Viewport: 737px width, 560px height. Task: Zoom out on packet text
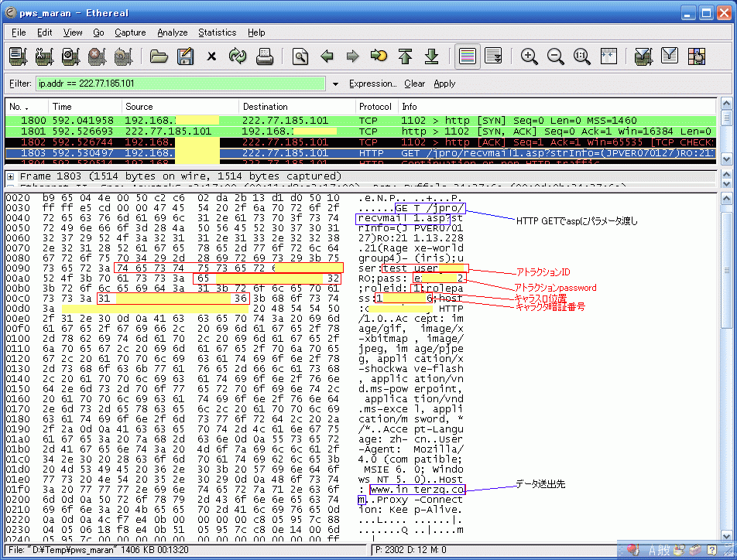(556, 56)
